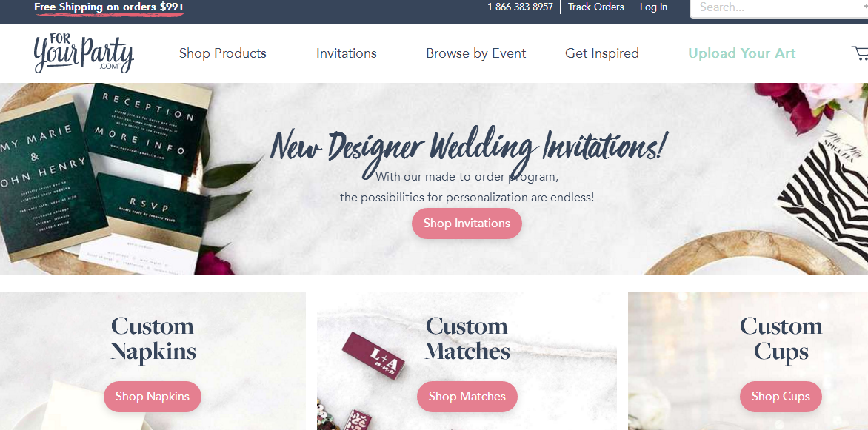Viewport: 868px width, 430px height.
Task: Expand Browse by Event navigation
Action: (475, 53)
